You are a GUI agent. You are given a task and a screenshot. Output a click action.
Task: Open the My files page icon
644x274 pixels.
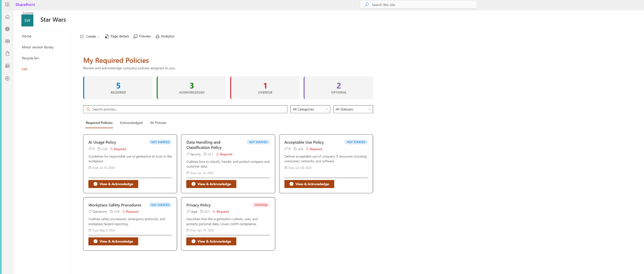pos(7,54)
